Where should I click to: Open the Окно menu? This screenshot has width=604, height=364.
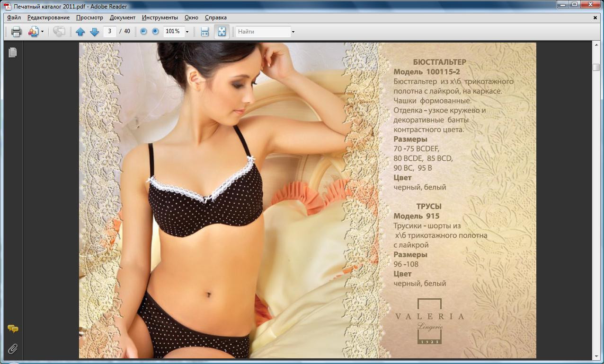tap(192, 17)
